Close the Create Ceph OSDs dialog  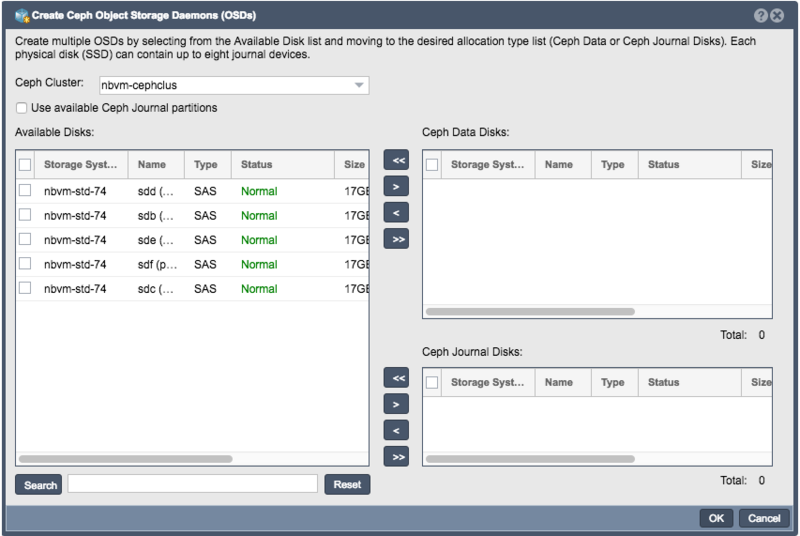point(777,15)
